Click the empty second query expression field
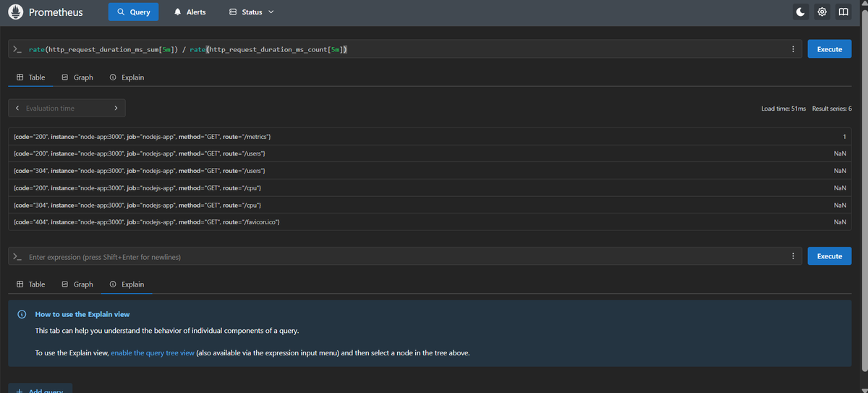 [x=405, y=256]
